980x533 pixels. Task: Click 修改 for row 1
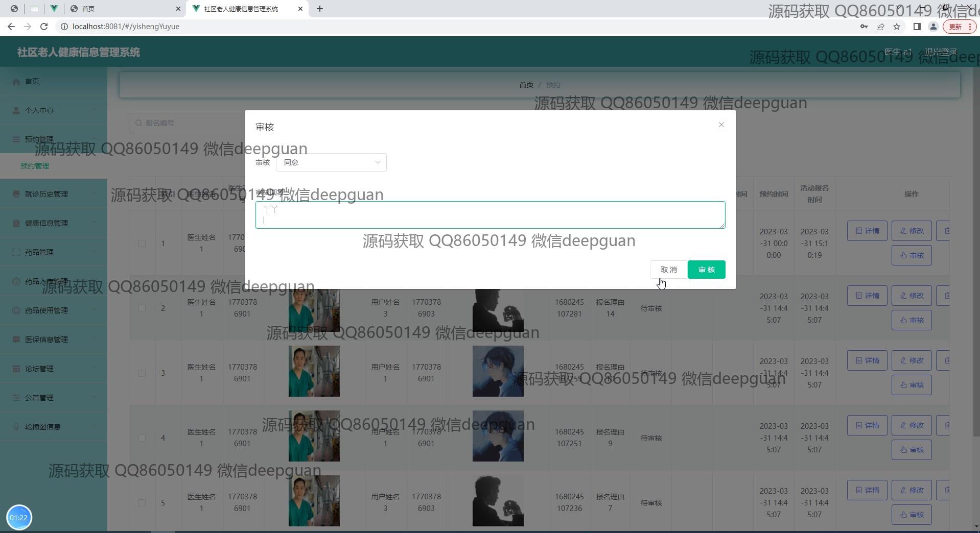912,231
